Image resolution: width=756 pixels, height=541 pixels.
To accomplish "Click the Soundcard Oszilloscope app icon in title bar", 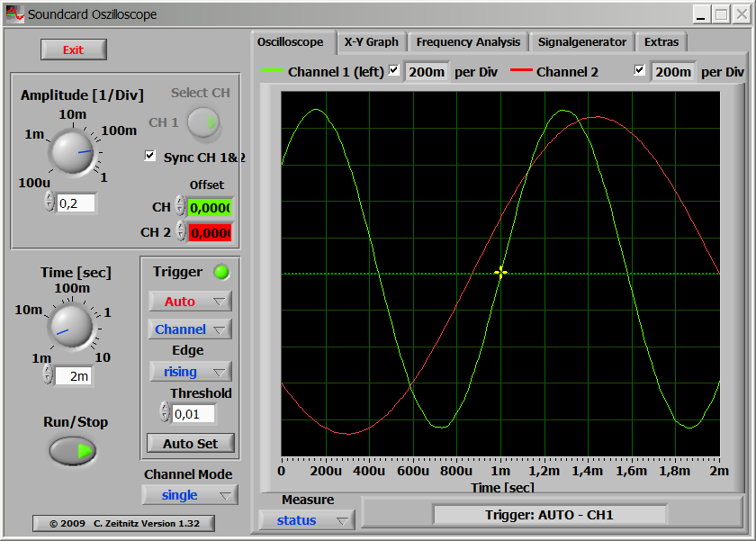I will tap(15, 14).
